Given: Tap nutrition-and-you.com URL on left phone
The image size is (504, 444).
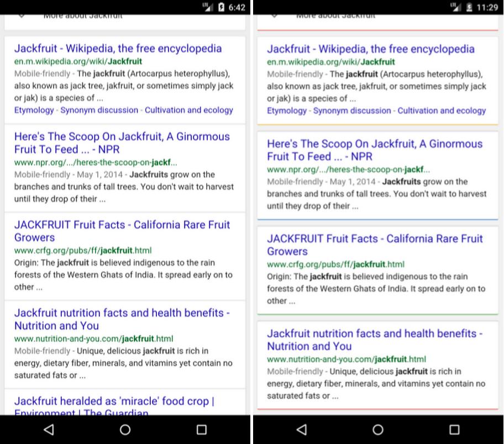Looking at the screenshot, I should (x=93, y=339).
